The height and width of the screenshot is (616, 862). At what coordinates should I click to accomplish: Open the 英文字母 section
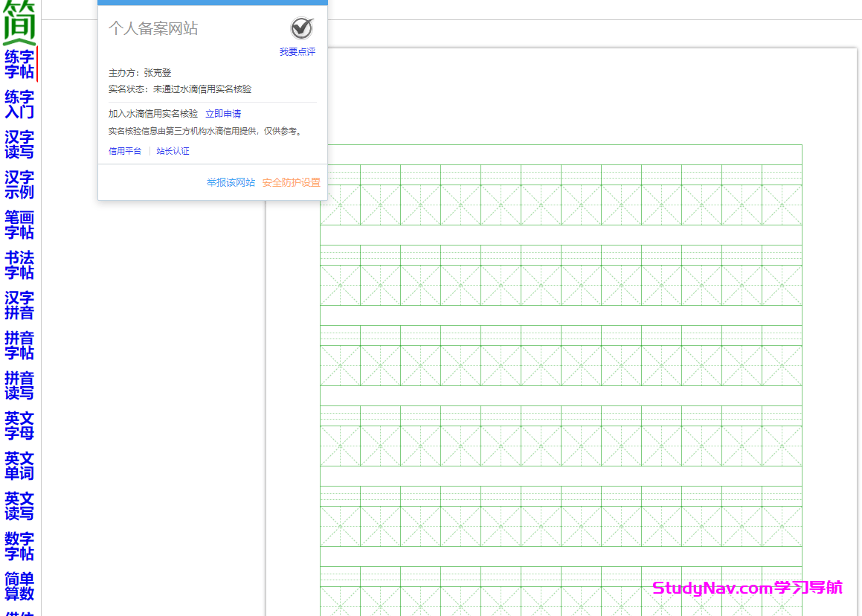click(x=19, y=426)
